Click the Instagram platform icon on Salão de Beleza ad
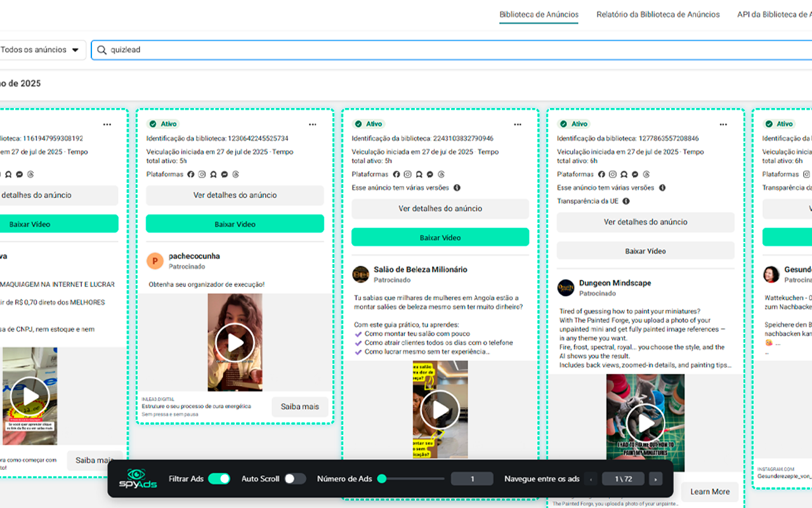 coord(407,174)
